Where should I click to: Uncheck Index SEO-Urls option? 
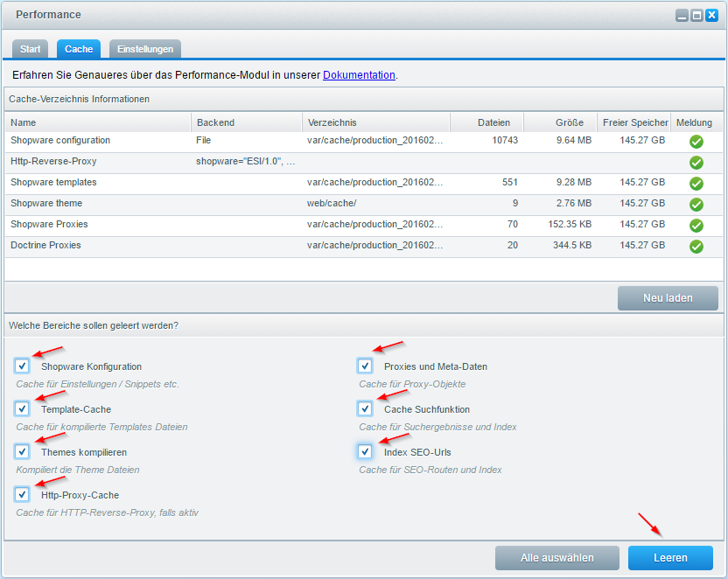point(365,451)
